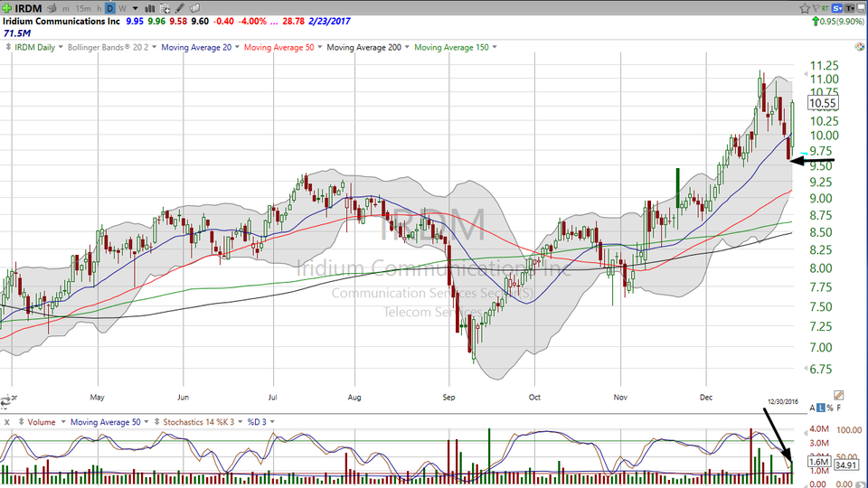
Task: Click the Dec label on time axis
Action: click(706, 398)
